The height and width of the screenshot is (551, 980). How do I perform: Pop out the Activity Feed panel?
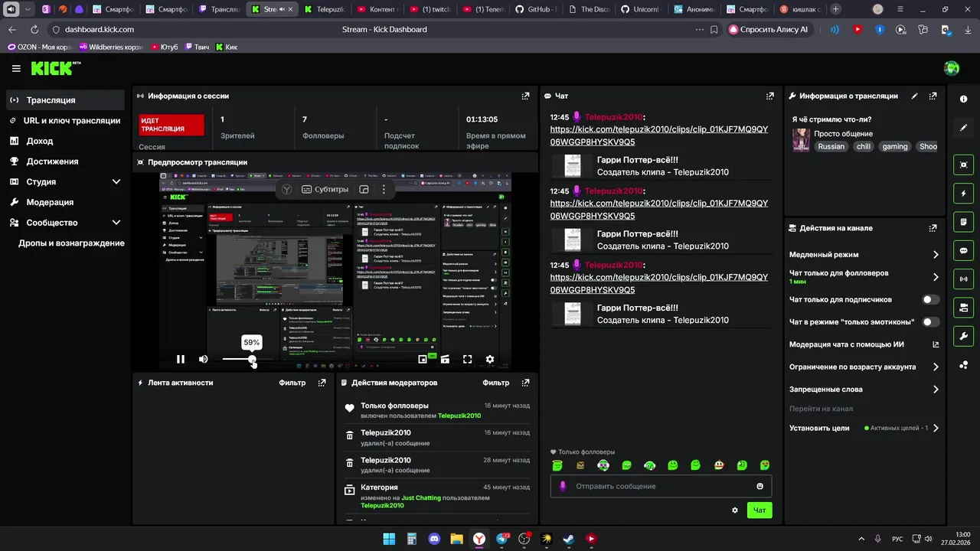pos(322,383)
